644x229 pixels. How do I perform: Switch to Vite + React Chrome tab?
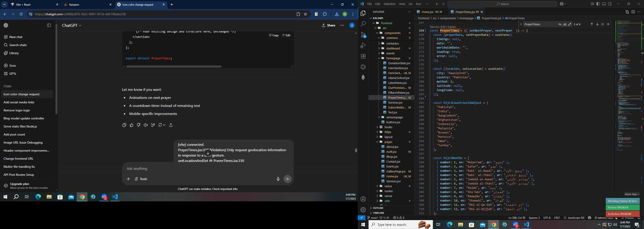(x=34, y=5)
